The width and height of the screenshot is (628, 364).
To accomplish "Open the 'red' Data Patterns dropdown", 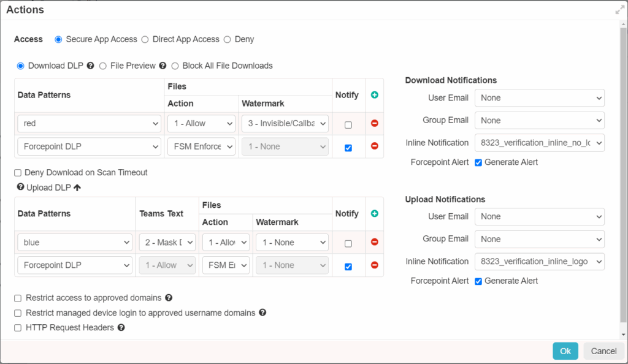I will [90, 124].
